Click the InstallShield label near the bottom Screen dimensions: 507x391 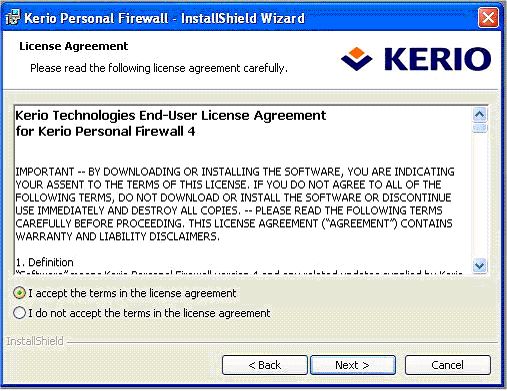35,341
